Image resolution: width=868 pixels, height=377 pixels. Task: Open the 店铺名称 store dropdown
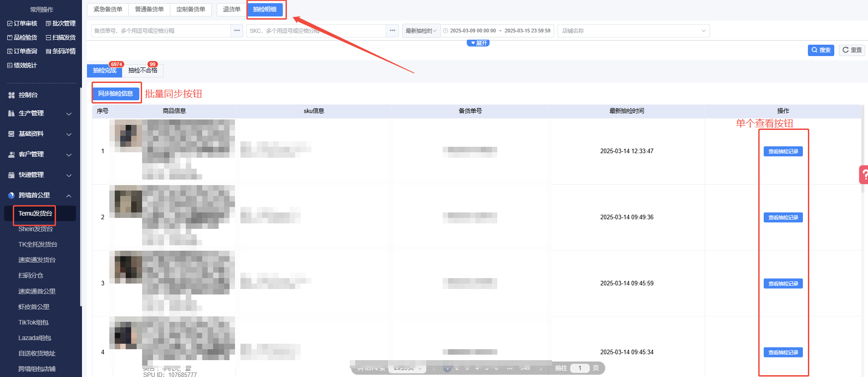(x=633, y=31)
